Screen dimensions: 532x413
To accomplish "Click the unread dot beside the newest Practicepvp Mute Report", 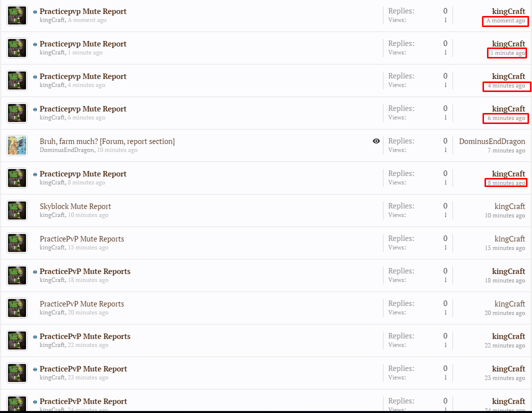I will (x=35, y=12).
